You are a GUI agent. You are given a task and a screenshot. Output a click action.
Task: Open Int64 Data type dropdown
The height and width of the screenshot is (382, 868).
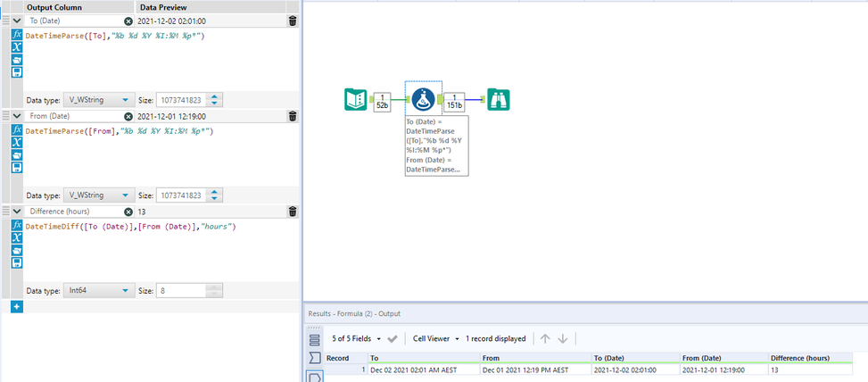tap(99, 291)
